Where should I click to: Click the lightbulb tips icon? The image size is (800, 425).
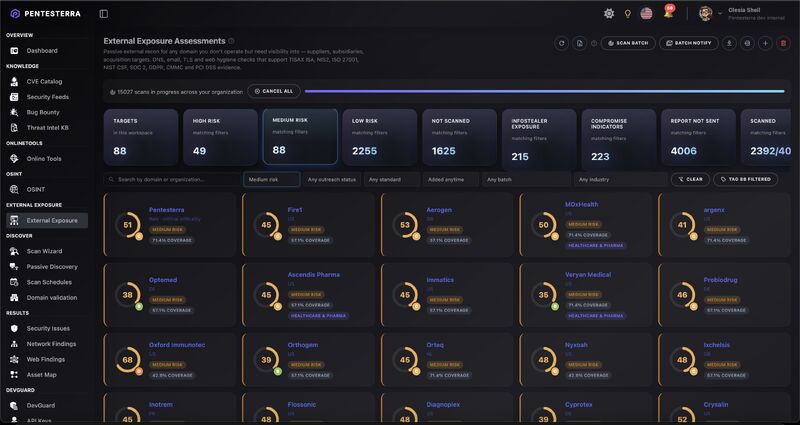pos(628,14)
